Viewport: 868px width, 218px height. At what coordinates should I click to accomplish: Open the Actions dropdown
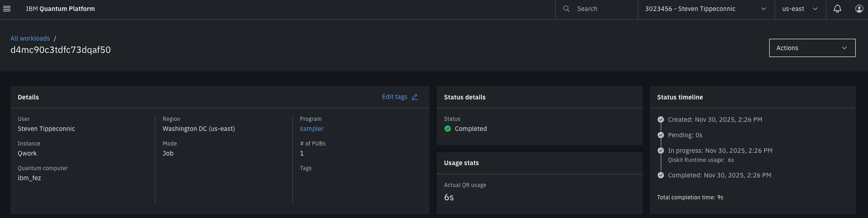pyautogui.click(x=812, y=48)
